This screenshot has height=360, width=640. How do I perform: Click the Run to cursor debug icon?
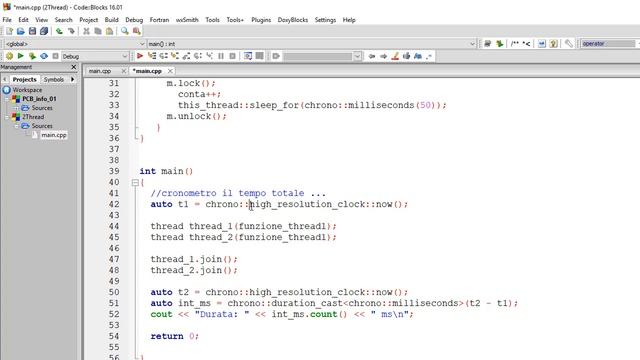pyautogui.click(x=152, y=56)
